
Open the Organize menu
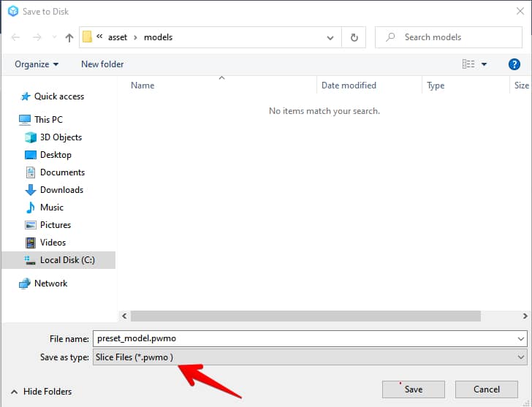(37, 64)
